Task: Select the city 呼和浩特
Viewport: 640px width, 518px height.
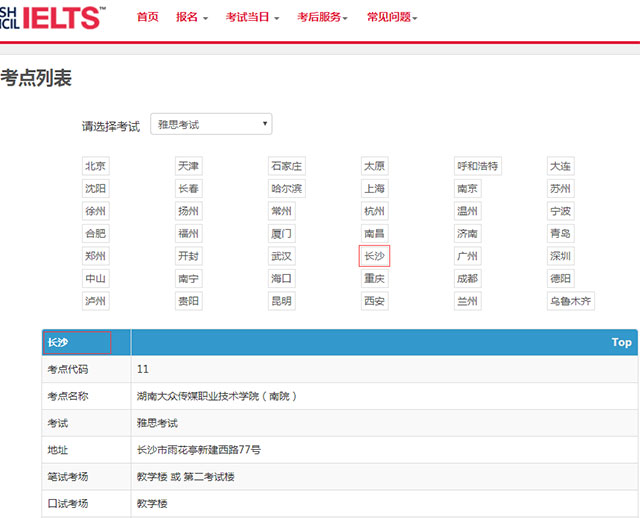Action: click(478, 166)
